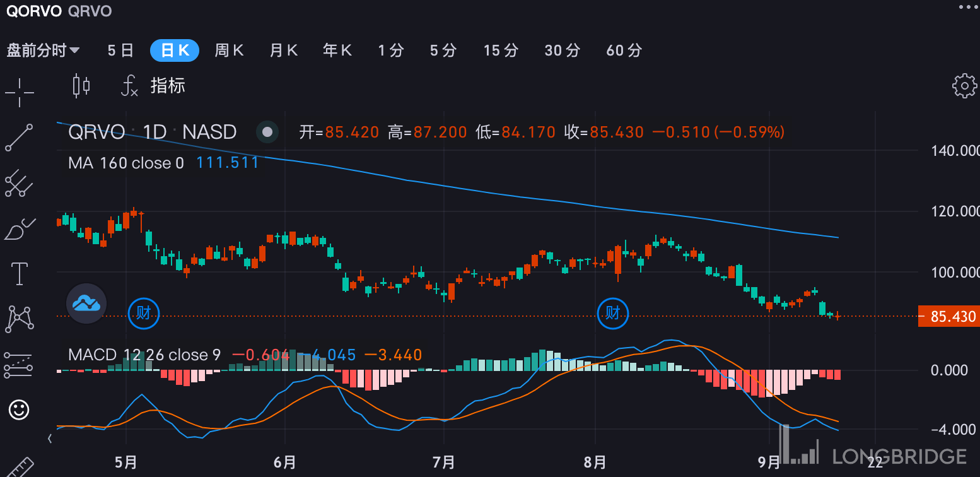Select the XABCD pattern tool
This screenshot has width=980, height=477.
point(20,319)
